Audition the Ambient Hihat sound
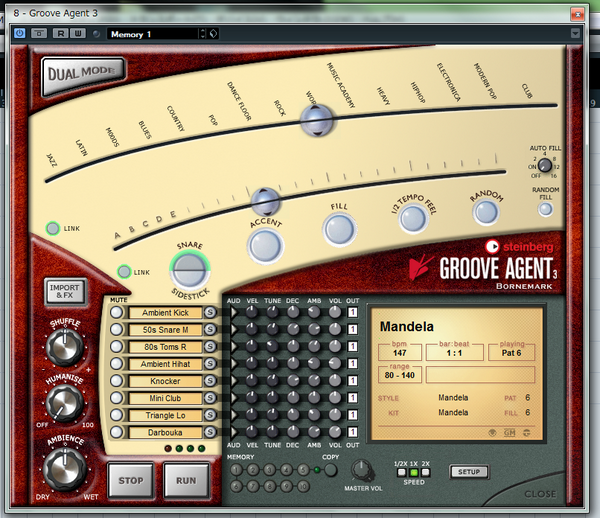The width and height of the screenshot is (600, 518). [x=233, y=364]
